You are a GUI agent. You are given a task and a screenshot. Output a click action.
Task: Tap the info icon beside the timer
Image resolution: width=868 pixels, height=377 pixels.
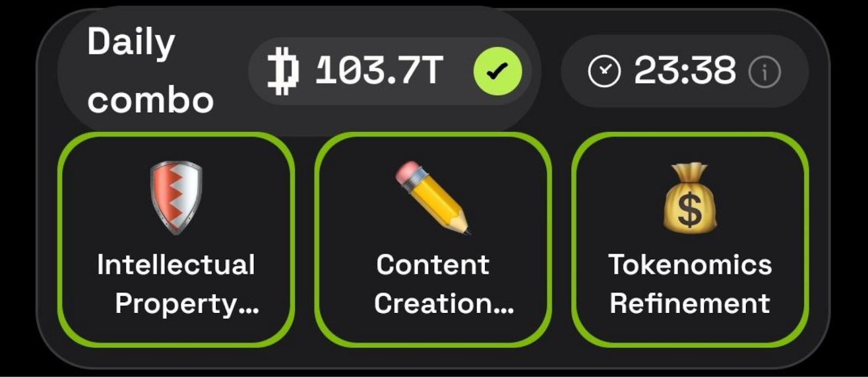click(764, 72)
